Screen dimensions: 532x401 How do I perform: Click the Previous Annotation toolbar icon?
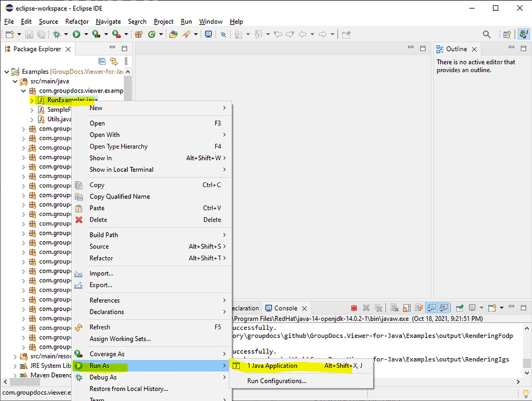click(259, 34)
